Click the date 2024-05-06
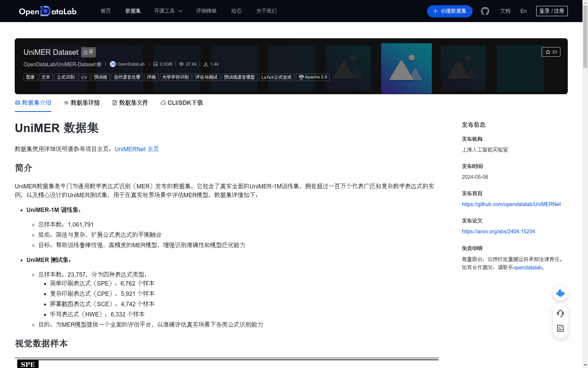The width and height of the screenshot is (588, 368). (x=475, y=177)
